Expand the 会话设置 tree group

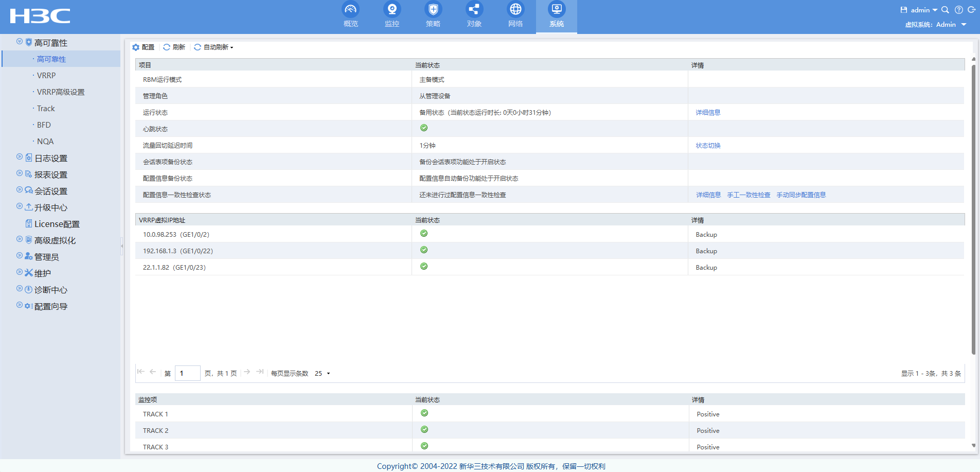(x=20, y=189)
